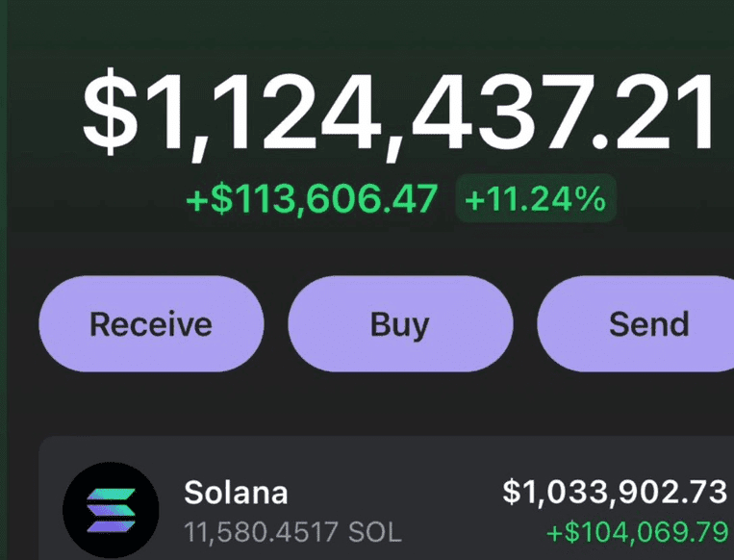The height and width of the screenshot is (560, 734).
Task: Open the Buy option
Action: 400,324
